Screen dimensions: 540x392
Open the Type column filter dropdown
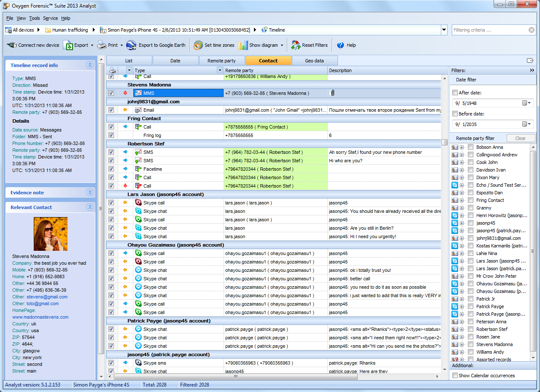219,70
